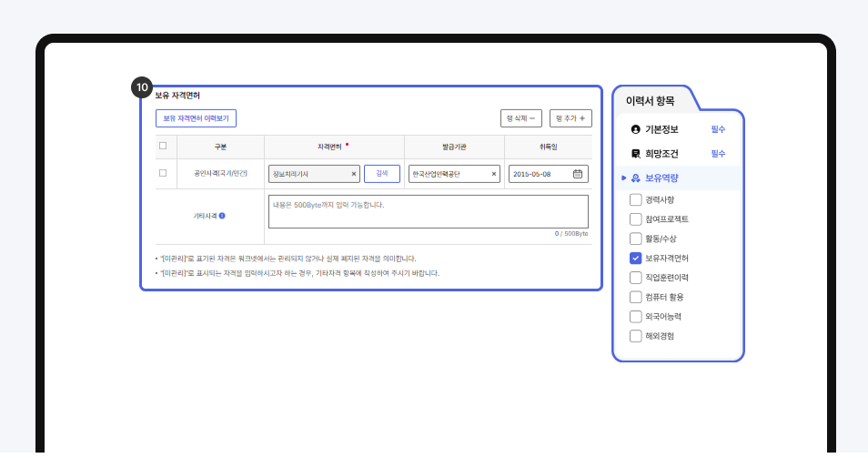Collapse the 보유역량 section arrow
This screenshot has height=458, width=868.
(623, 178)
